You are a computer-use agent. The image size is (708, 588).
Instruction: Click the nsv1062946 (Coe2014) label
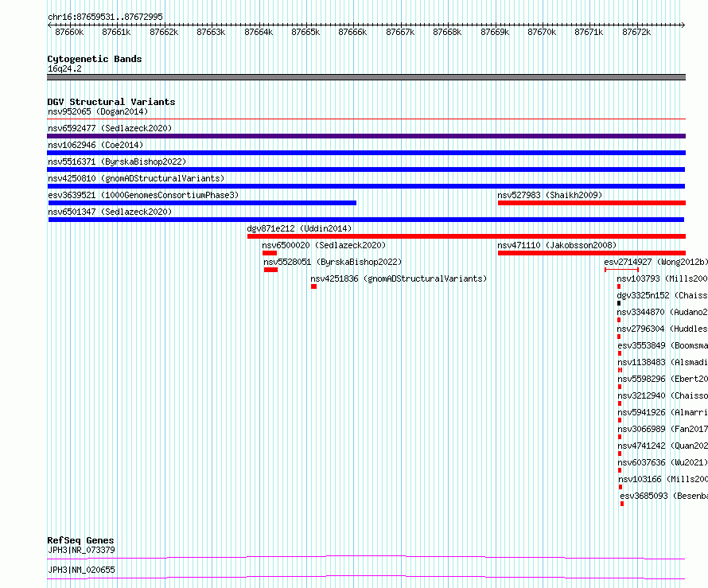[x=95, y=145]
